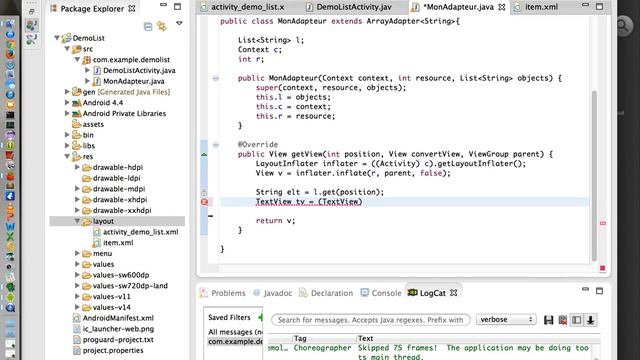Collapse the layout folder arrow
The width and height of the screenshot is (640, 360).
(77, 221)
